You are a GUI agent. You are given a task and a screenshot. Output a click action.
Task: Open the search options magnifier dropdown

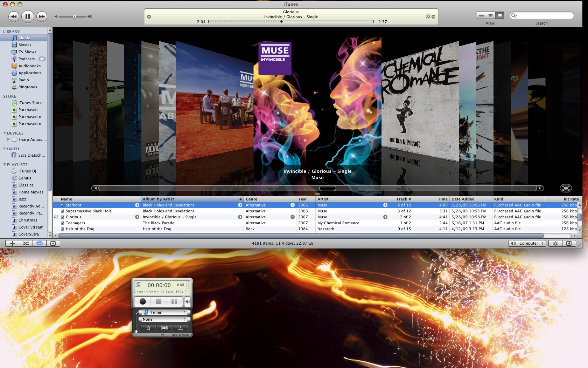point(514,15)
